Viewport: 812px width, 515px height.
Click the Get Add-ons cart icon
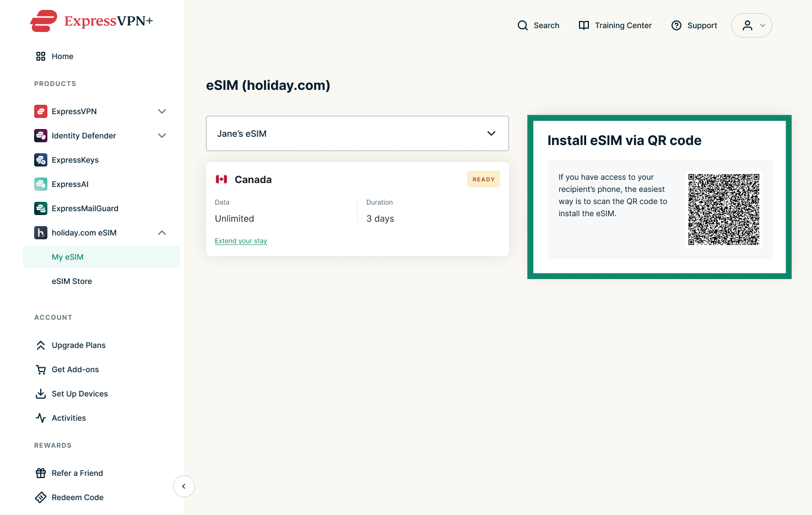pos(41,369)
